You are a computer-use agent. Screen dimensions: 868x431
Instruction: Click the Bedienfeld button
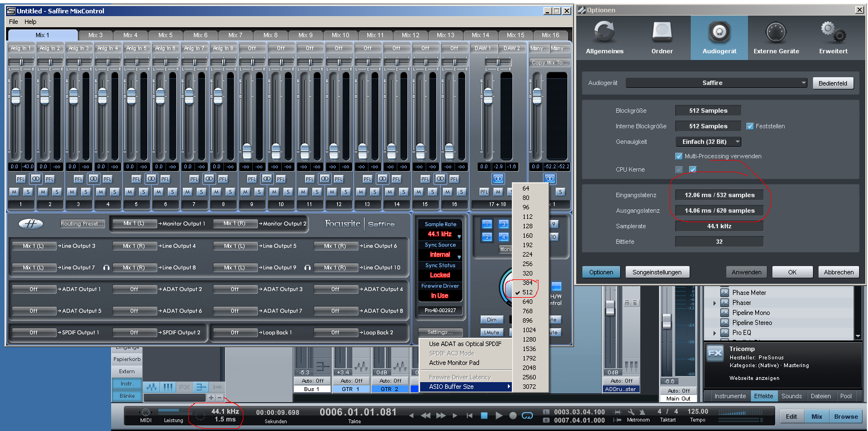click(x=833, y=83)
